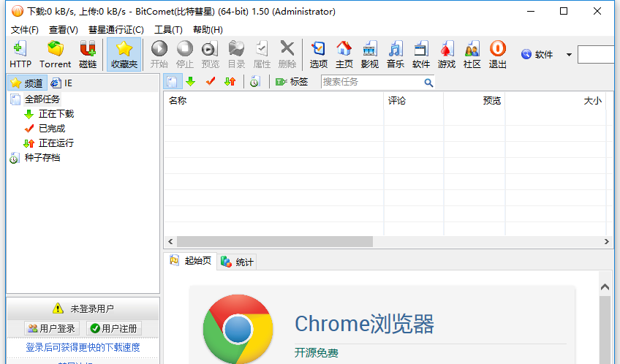Click the 搜索任务 search field

click(x=371, y=82)
